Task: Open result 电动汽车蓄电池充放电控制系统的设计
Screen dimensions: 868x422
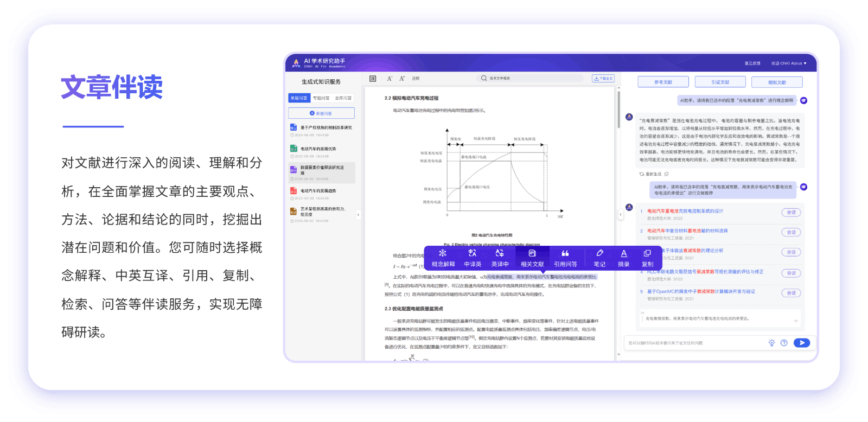Action: pyautogui.click(x=685, y=211)
